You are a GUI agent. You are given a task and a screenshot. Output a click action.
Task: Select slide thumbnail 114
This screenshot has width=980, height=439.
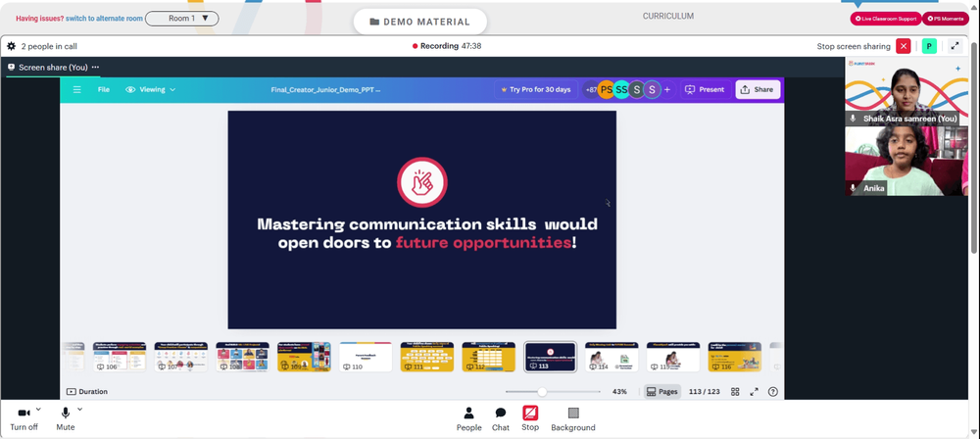point(612,357)
